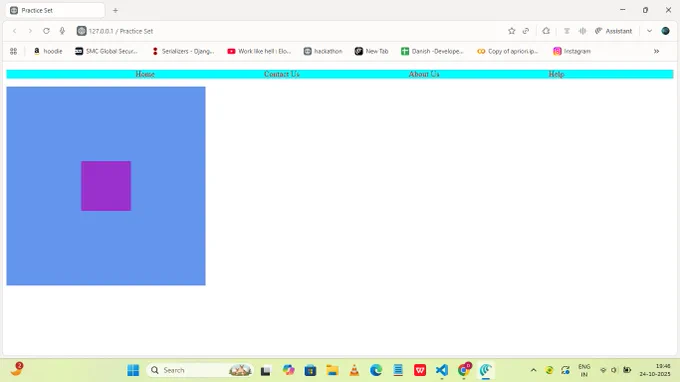Open Task View on taskbar
Screen dimensions: 680x382
click(x=265, y=370)
